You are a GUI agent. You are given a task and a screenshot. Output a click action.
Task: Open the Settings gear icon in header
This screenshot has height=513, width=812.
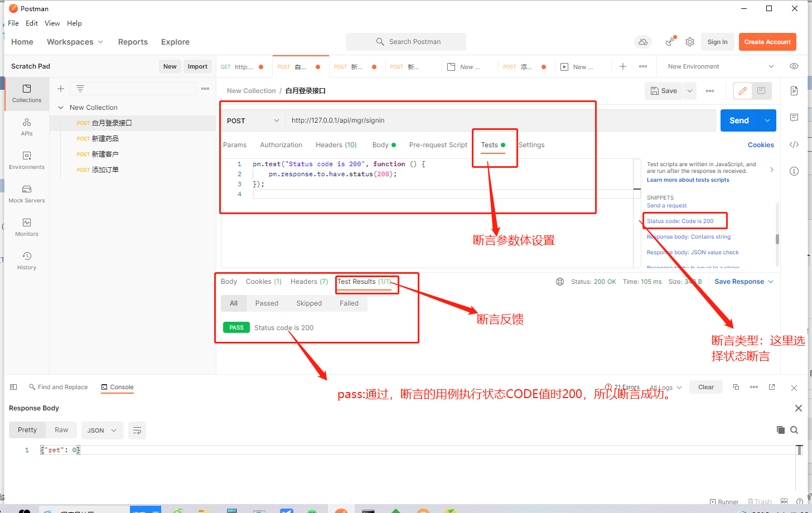690,42
